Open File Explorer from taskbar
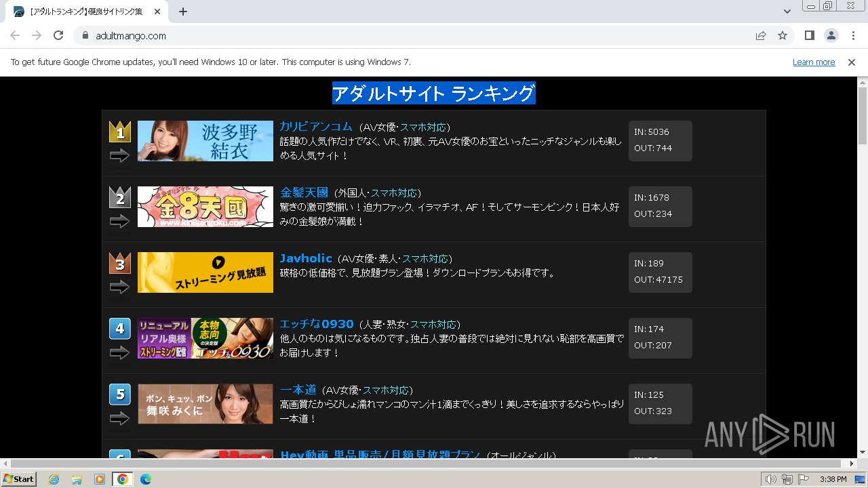The height and width of the screenshot is (488, 868). [77, 479]
